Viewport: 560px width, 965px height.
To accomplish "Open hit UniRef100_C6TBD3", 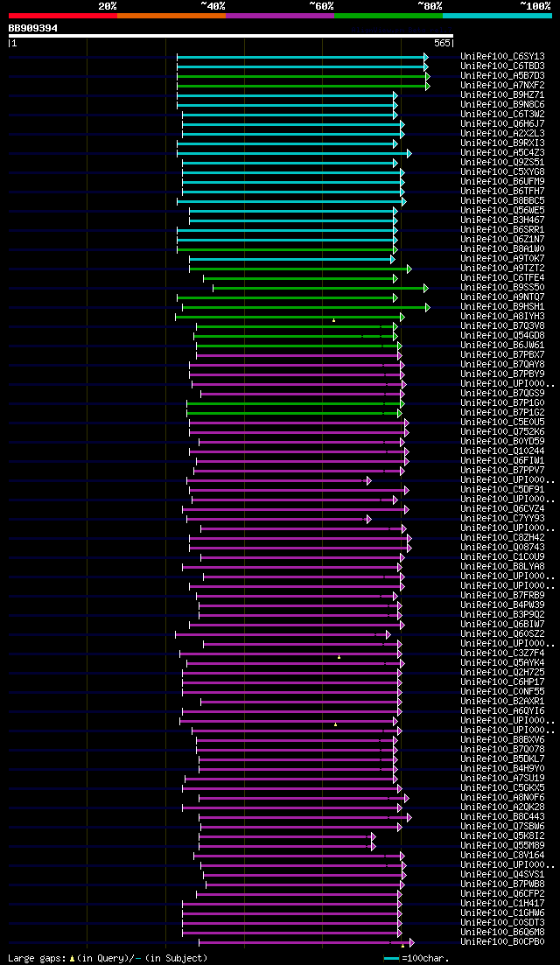I will [x=502, y=66].
